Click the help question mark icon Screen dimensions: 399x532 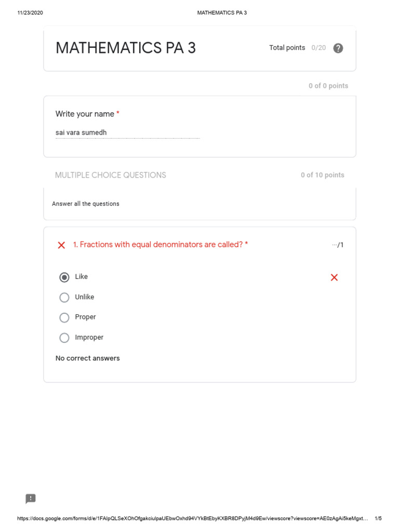click(338, 48)
